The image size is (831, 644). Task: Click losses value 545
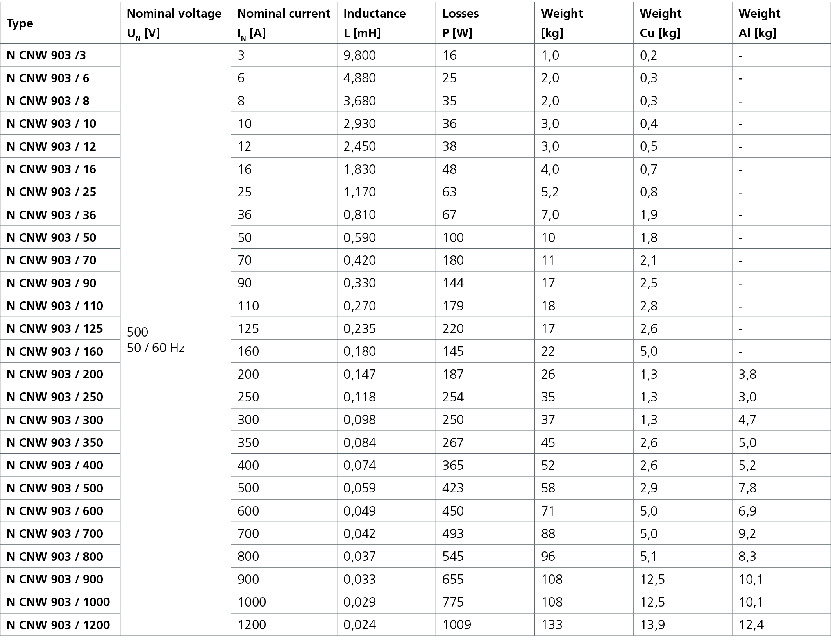[x=453, y=556]
